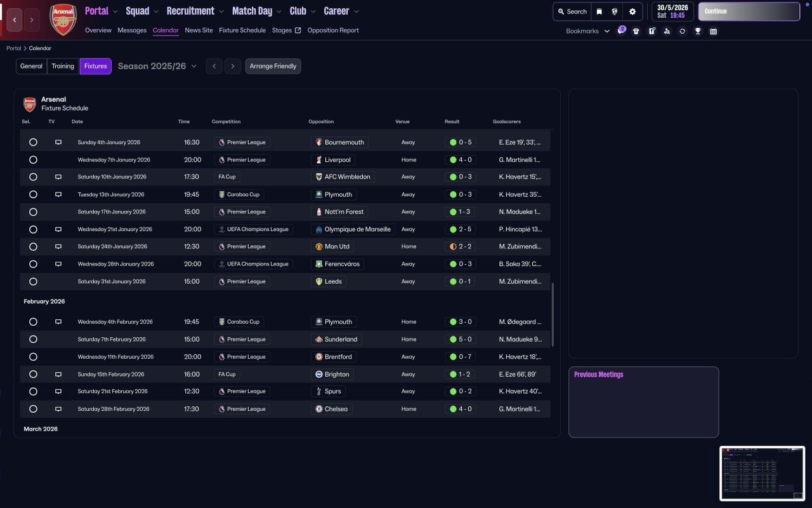The width and height of the screenshot is (812, 508).
Task: Go to previous season with left arrow
Action: 214,66
